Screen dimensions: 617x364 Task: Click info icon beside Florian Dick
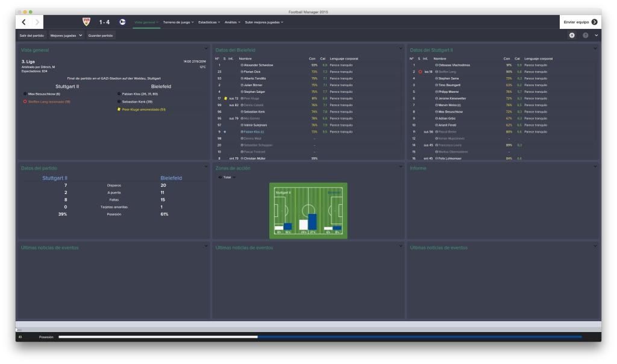242,72
